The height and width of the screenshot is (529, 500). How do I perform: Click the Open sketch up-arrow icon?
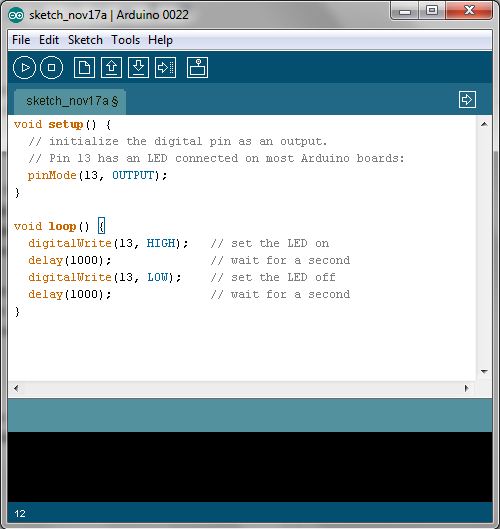pyautogui.click(x=111, y=68)
